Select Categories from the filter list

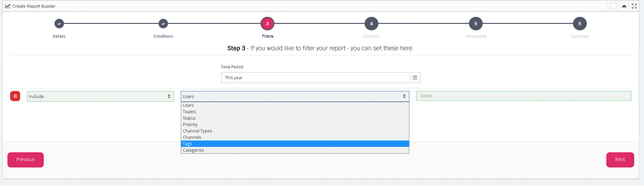coord(193,150)
